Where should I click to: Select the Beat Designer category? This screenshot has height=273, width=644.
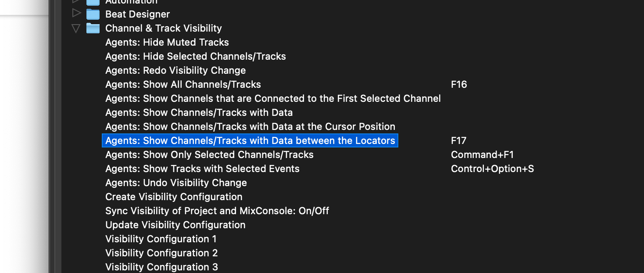(x=137, y=14)
